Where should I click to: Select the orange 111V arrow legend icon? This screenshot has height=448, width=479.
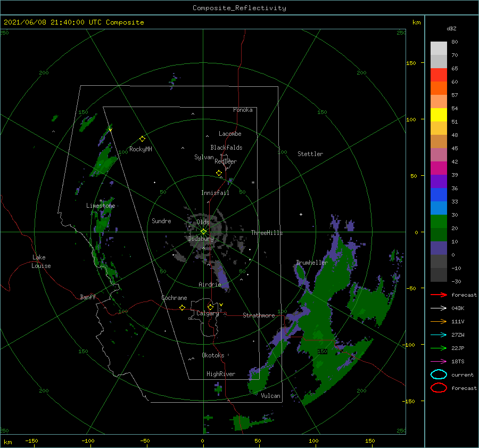[x=439, y=321]
